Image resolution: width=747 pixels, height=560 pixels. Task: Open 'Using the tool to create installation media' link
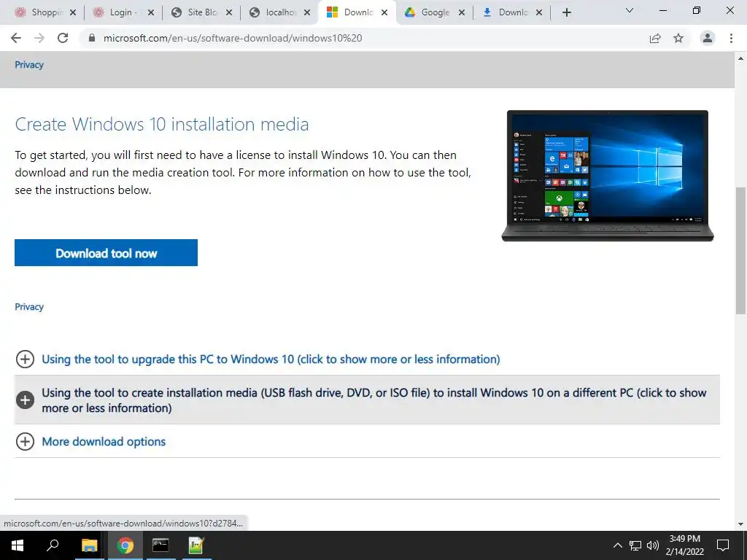click(x=374, y=400)
